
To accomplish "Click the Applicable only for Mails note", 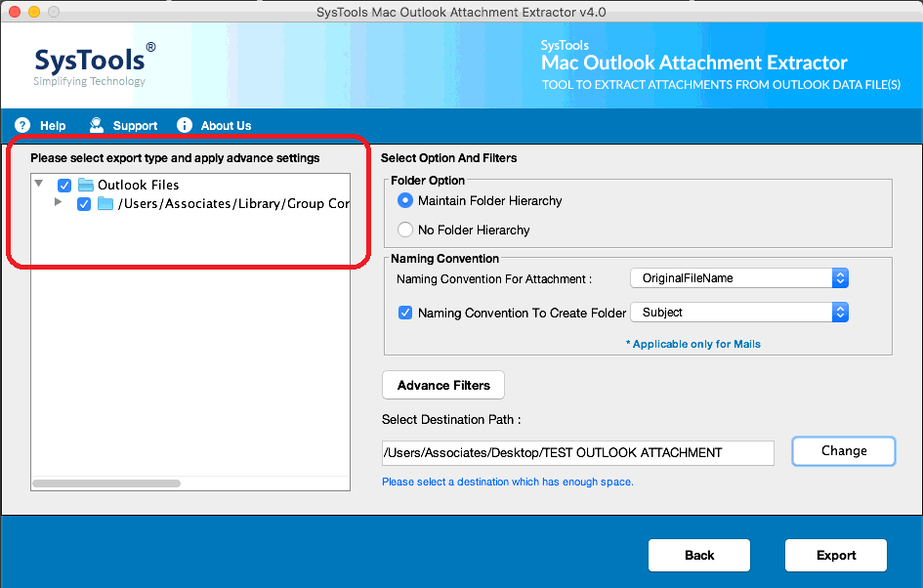I will [x=693, y=344].
